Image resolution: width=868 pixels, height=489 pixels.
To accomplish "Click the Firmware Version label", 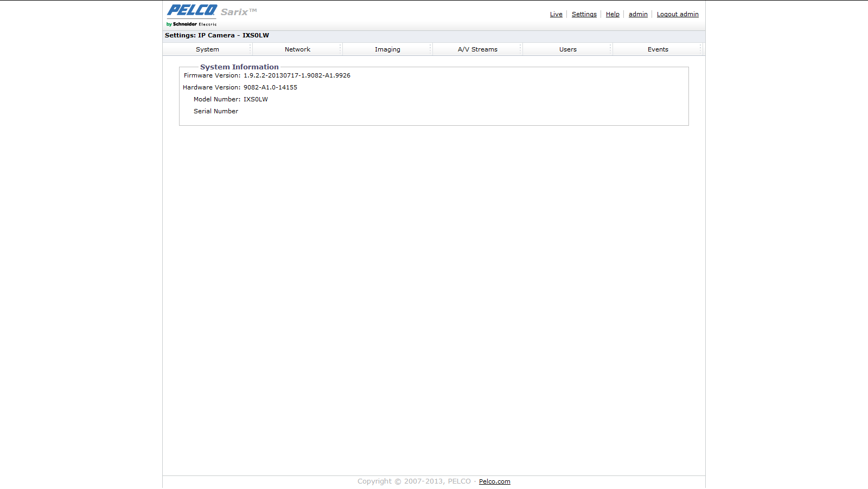I will click(212, 75).
